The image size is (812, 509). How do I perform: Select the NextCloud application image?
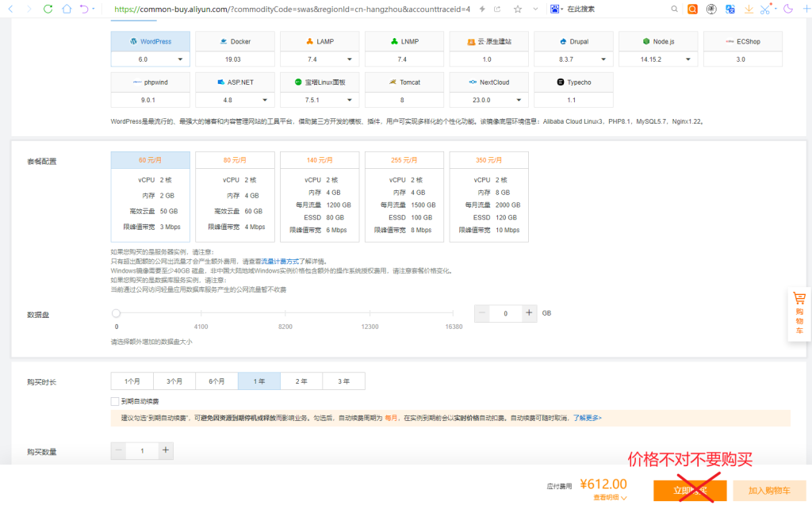point(488,82)
